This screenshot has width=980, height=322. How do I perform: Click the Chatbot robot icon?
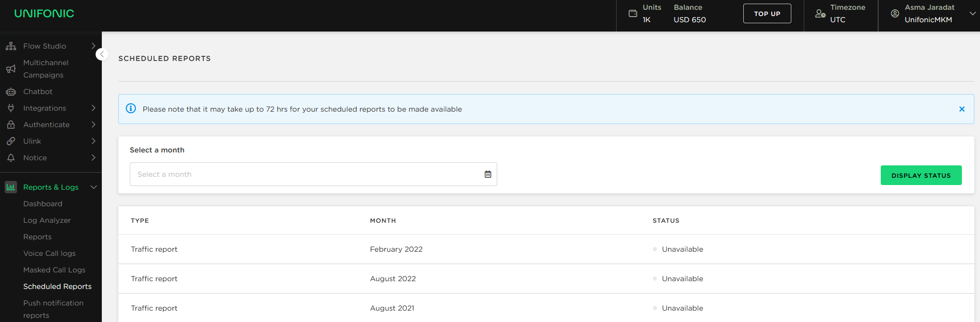click(x=11, y=91)
